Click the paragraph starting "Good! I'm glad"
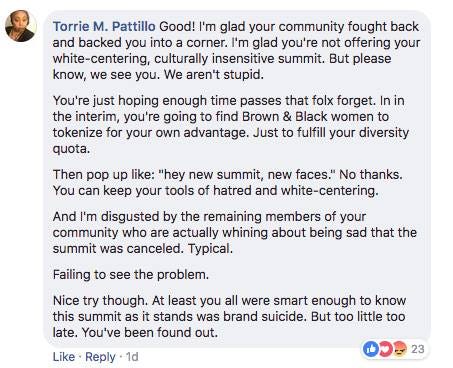The height and width of the screenshot is (368, 453). click(x=236, y=51)
